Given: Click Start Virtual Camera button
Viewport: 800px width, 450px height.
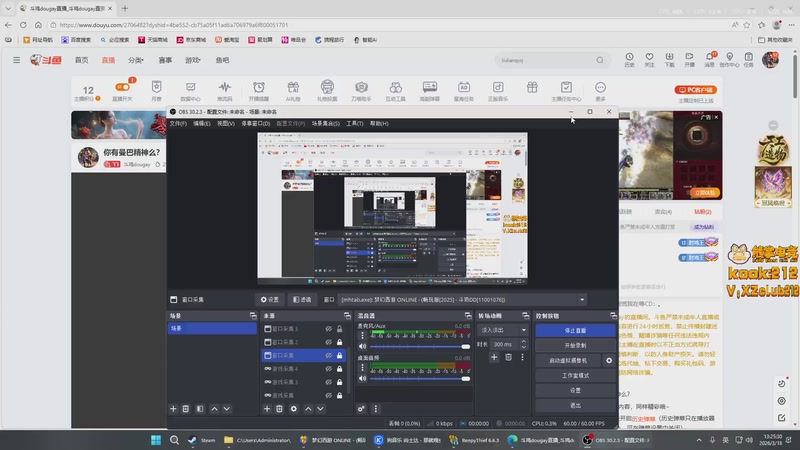Looking at the screenshot, I should [x=568, y=360].
